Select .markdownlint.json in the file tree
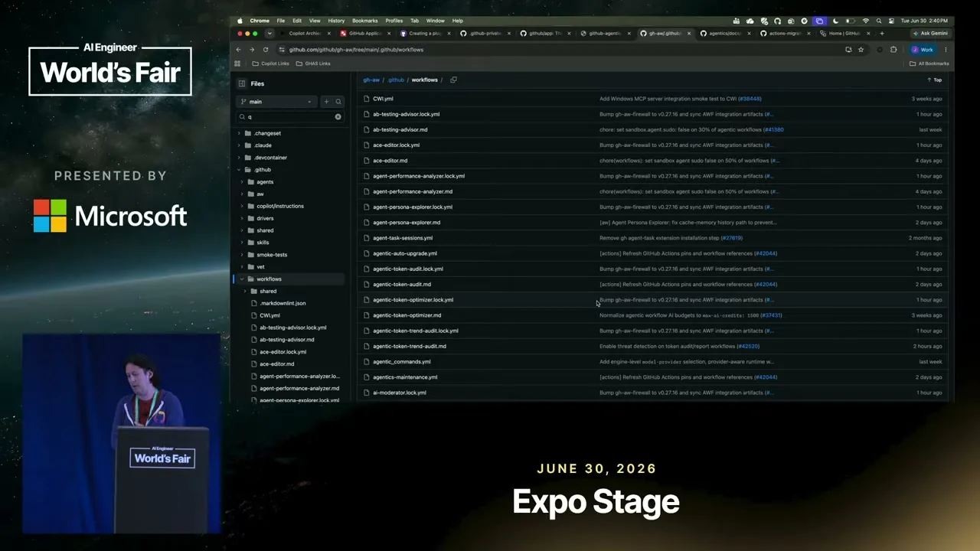Image resolution: width=980 pixels, height=551 pixels. coord(283,303)
